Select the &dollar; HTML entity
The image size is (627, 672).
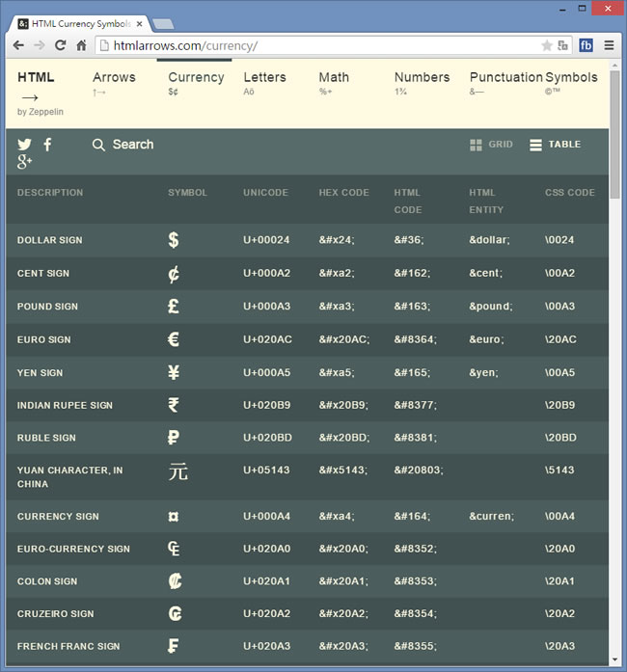pyautogui.click(x=489, y=240)
